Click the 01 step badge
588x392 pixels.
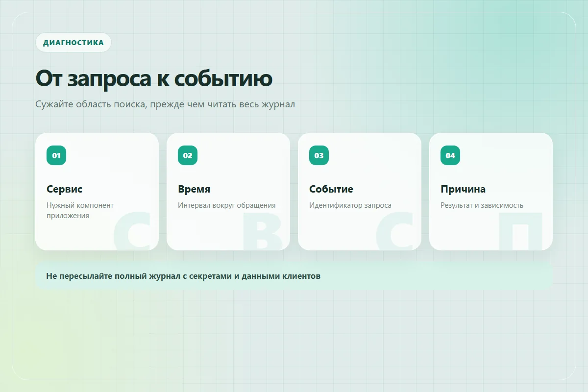pyautogui.click(x=56, y=155)
